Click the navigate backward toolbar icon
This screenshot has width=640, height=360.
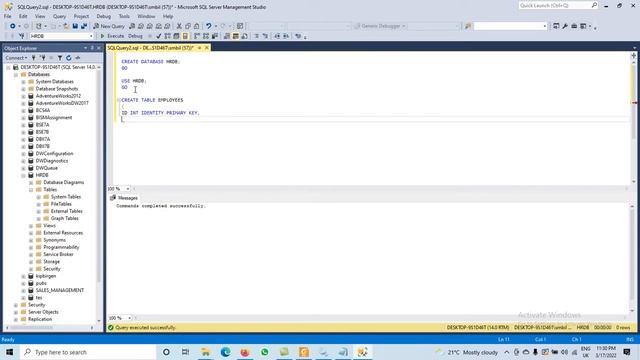point(13,26)
